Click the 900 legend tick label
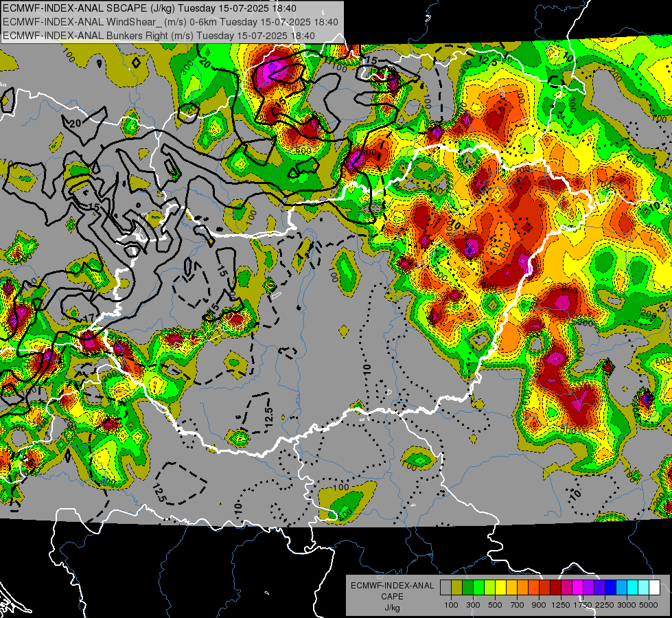672x618 pixels. (539, 605)
